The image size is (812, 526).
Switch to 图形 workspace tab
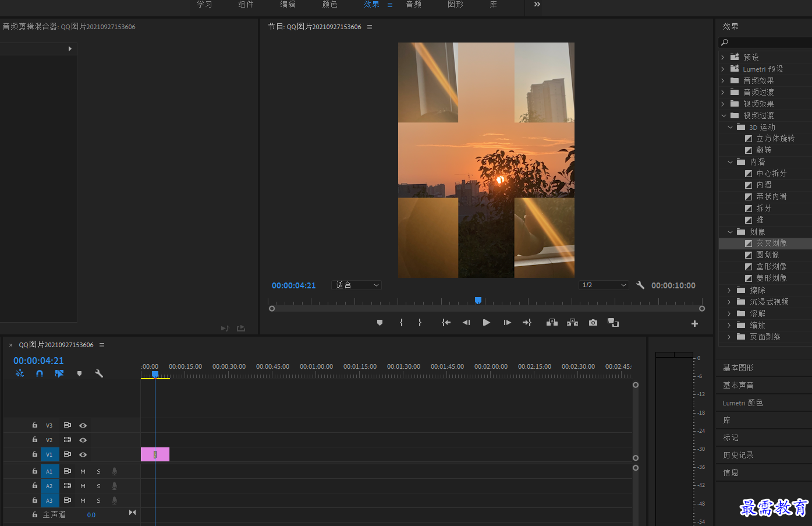click(x=455, y=5)
